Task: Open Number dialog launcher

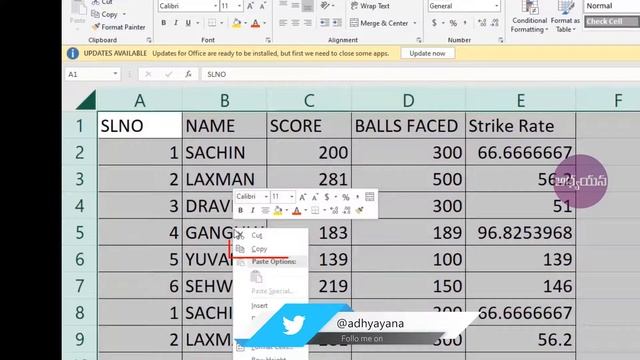Action: [500, 40]
